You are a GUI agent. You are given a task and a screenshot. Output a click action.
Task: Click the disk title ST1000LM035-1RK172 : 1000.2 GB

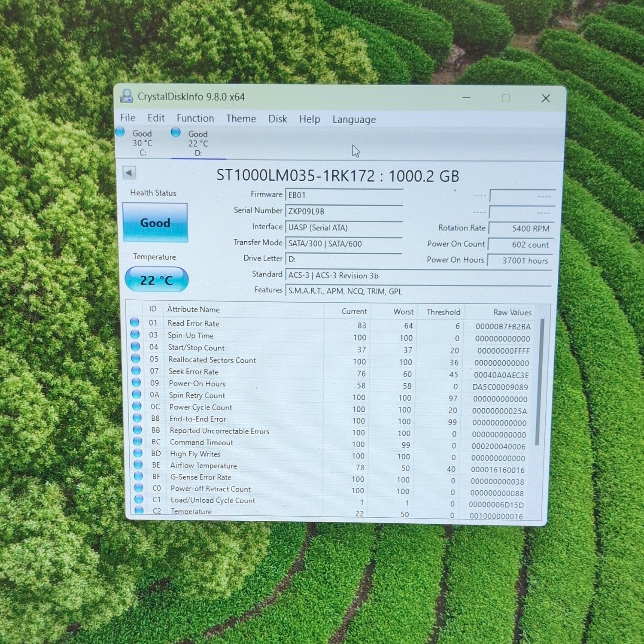click(338, 176)
